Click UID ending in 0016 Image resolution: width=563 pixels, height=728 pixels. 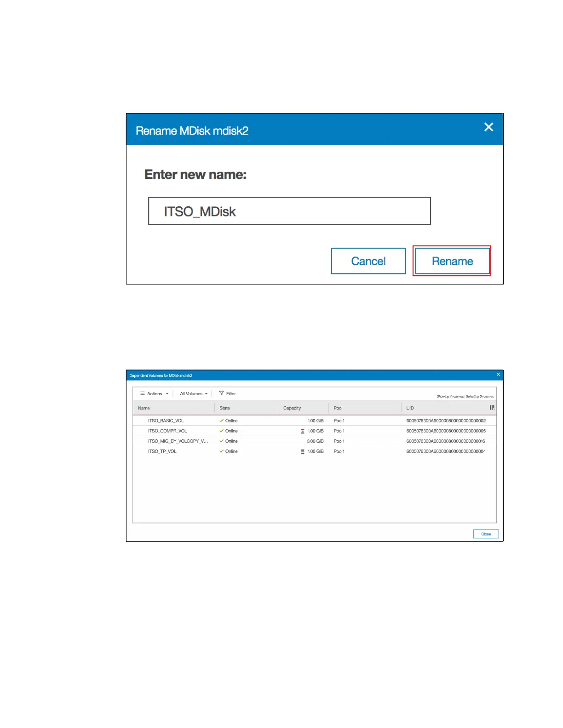pos(445,441)
